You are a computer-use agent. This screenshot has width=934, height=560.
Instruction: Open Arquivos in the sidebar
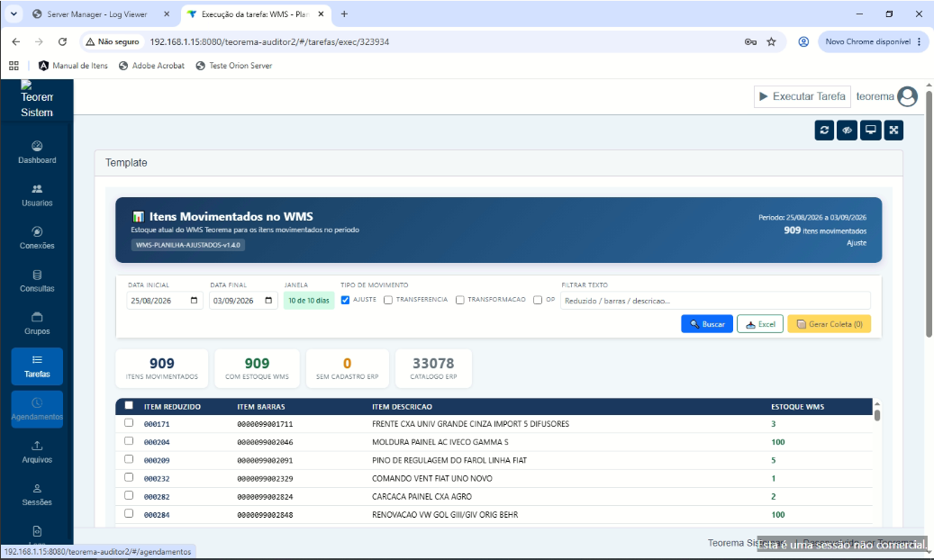coord(37,452)
